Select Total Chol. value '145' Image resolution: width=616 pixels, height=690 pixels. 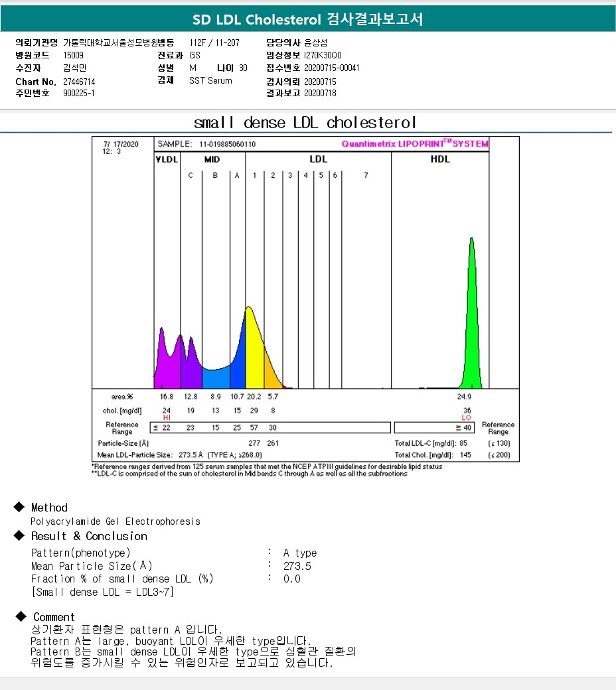[x=465, y=454]
